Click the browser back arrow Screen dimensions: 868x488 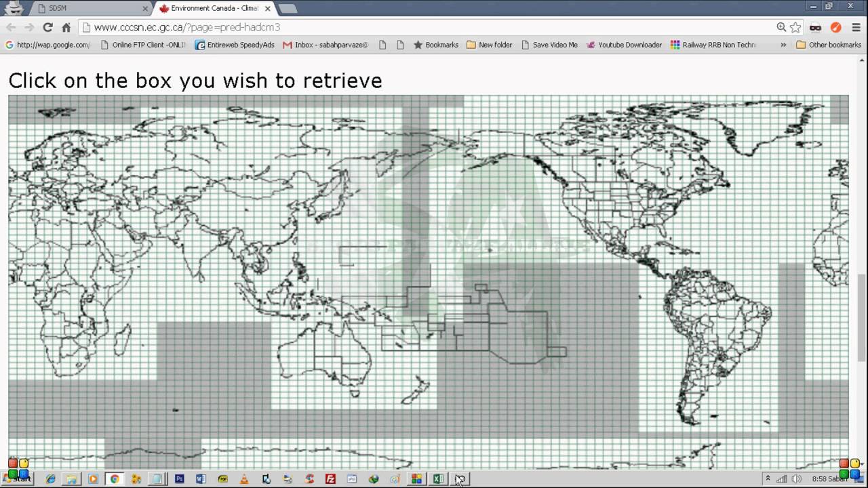(11, 28)
